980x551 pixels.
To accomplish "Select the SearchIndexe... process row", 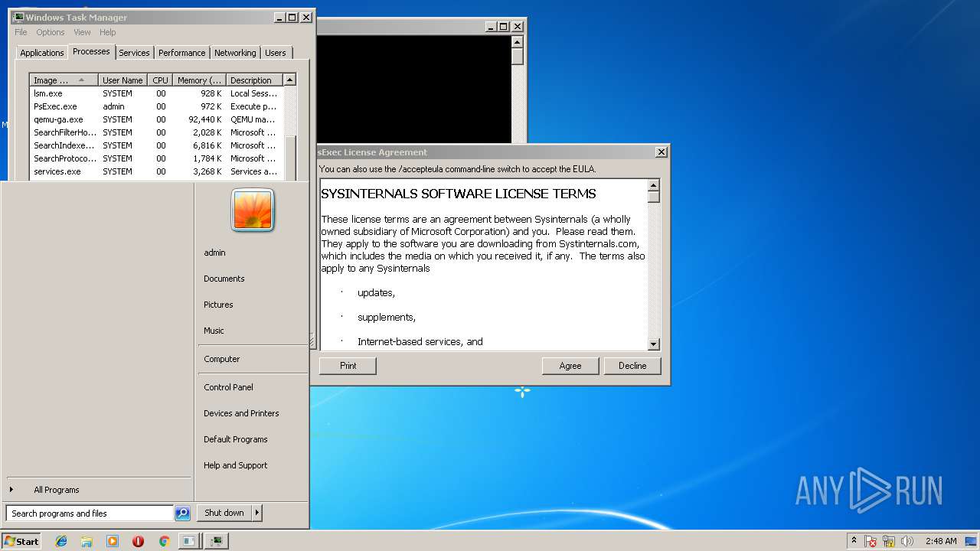I will pyautogui.click(x=156, y=145).
